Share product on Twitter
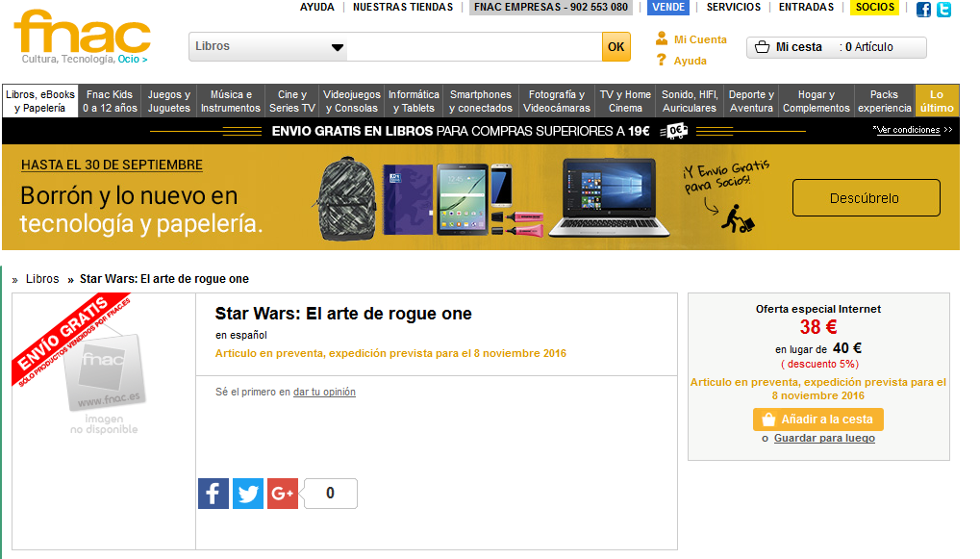This screenshot has height=559, width=980. point(248,494)
